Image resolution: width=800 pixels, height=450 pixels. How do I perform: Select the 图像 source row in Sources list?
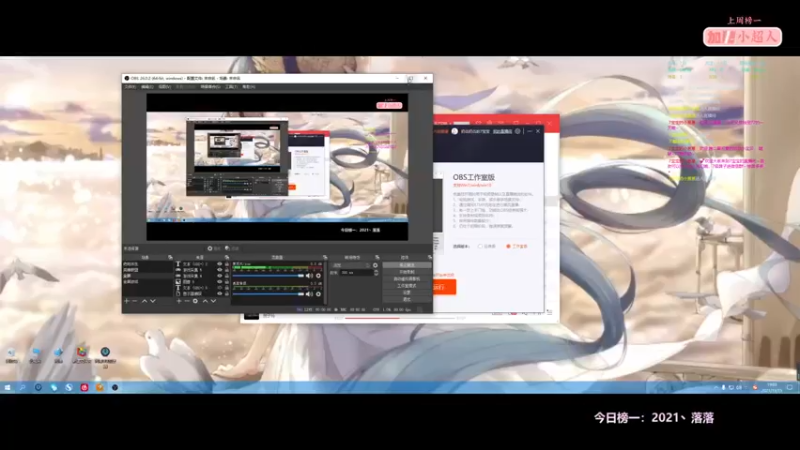[202, 282]
